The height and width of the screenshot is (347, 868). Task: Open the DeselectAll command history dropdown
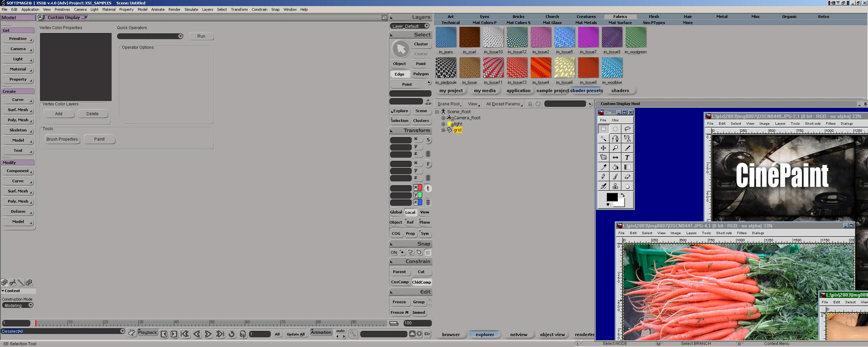(123, 331)
